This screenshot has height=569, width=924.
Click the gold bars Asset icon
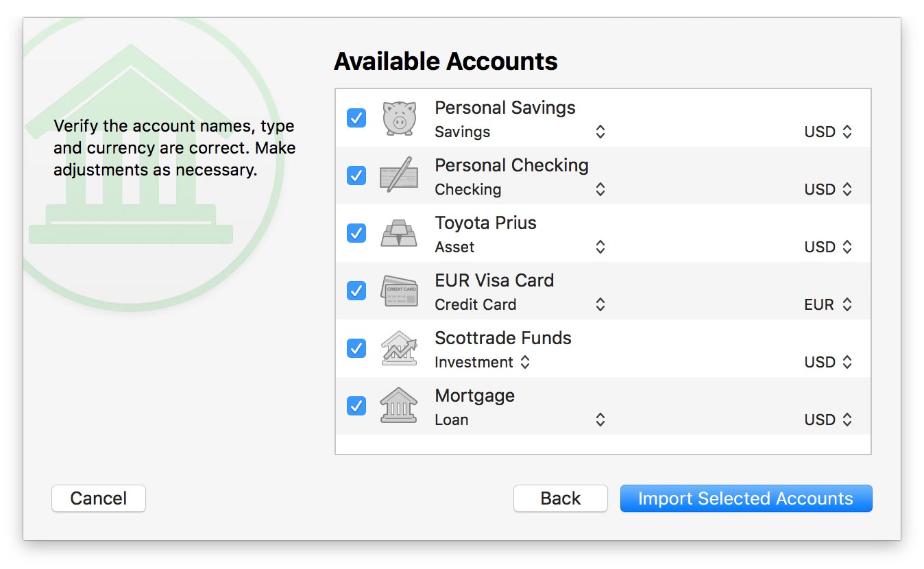[x=398, y=233]
